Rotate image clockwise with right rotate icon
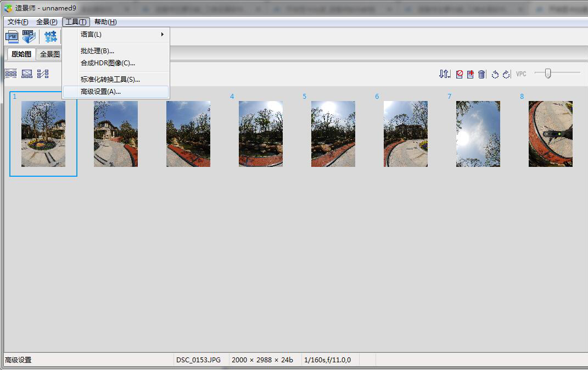This screenshot has width=588, height=370. (506, 74)
